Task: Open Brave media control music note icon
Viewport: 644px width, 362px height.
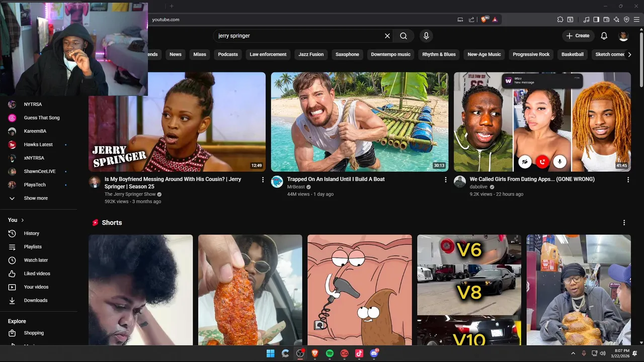Action: click(587, 20)
